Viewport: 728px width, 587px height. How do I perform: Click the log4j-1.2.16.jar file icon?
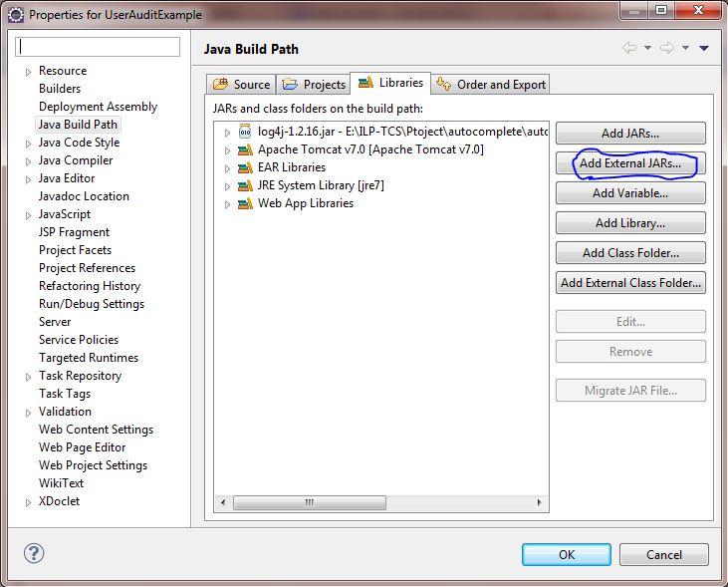coord(245,132)
